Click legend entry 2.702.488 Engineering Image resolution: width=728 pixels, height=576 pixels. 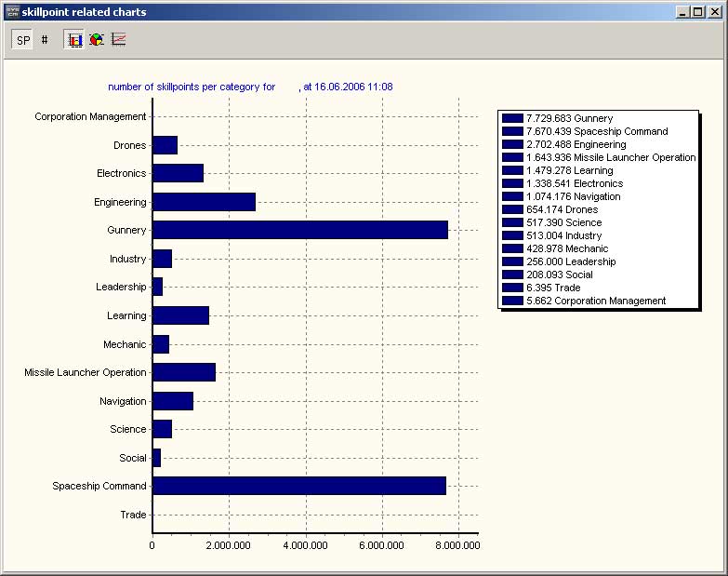pos(576,144)
